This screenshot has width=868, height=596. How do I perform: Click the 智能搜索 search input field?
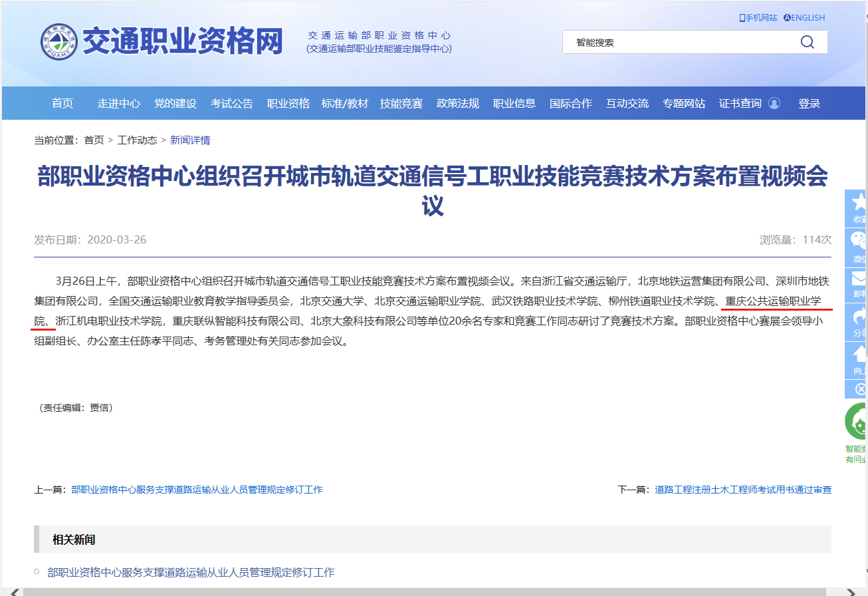(678, 43)
